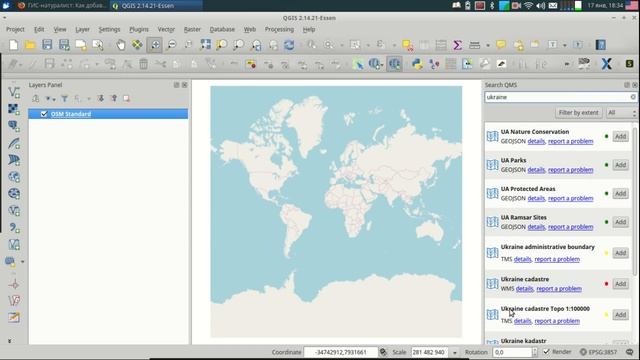Activate the Zoom In magnifier tool
Screen dimensions: 640x360
pos(155,45)
